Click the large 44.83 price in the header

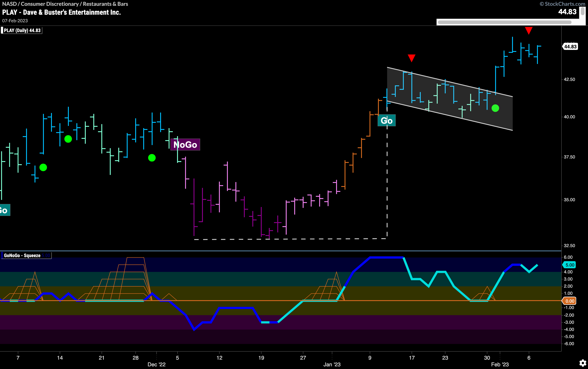pyautogui.click(x=567, y=12)
